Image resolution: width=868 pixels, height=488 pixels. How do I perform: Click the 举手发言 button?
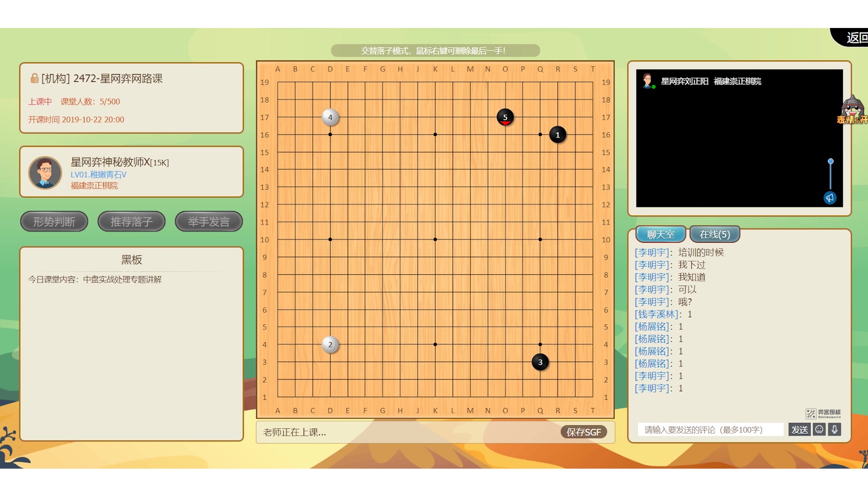pyautogui.click(x=209, y=221)
